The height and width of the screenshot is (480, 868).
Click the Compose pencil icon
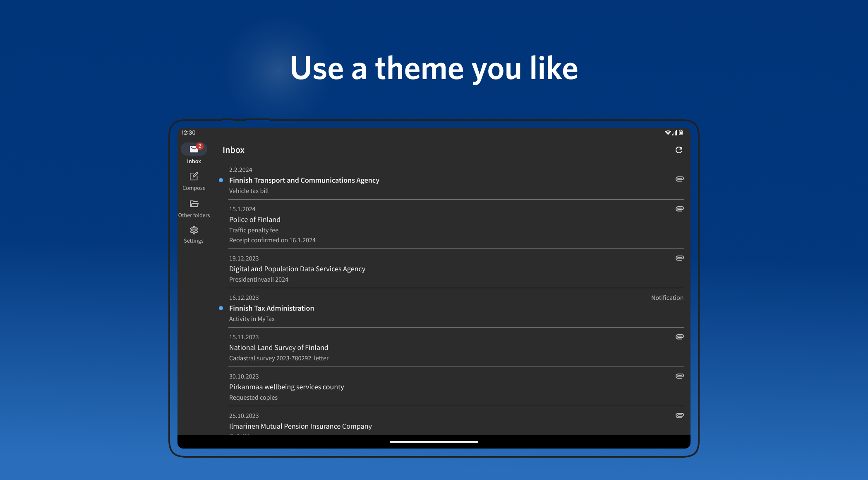click(x=194, y=176)
